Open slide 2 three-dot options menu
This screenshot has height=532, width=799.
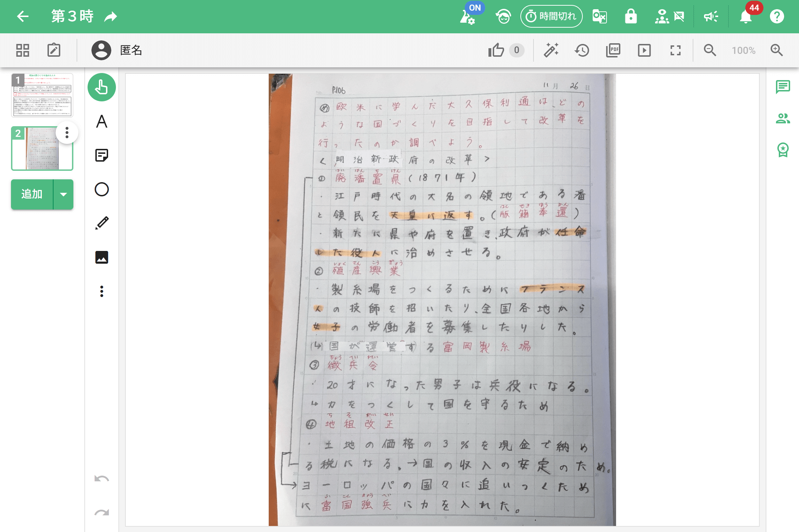tap(67, 133)
